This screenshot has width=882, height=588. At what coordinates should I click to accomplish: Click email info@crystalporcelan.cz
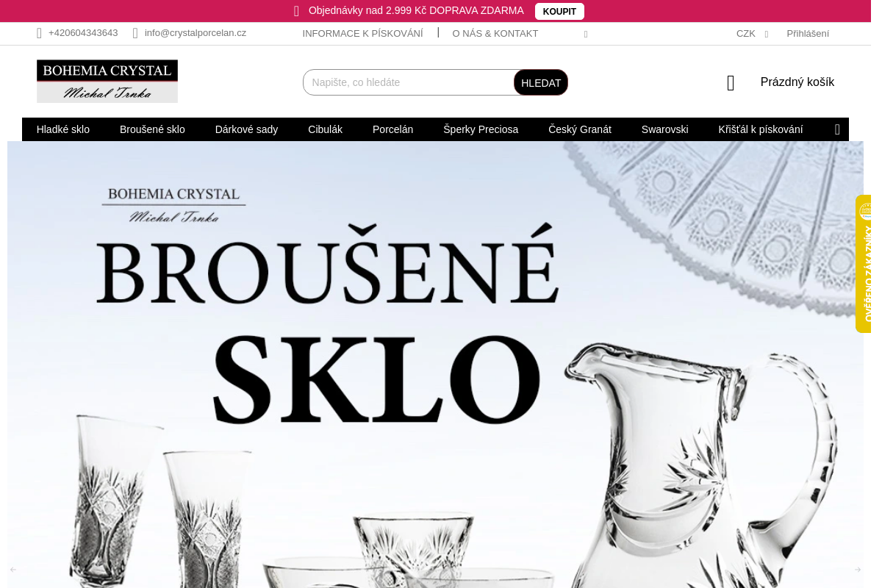196,33
